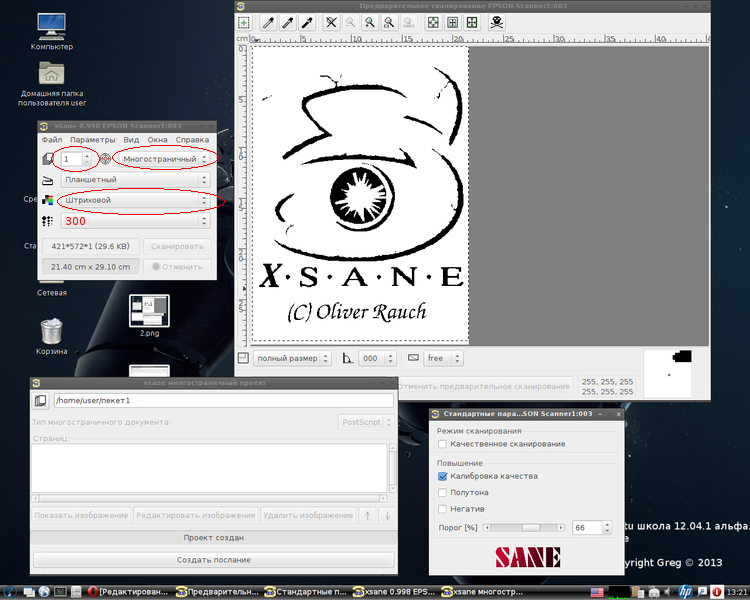
Task: Click the /home/user/пекет1 project path field
Action: 223,400
